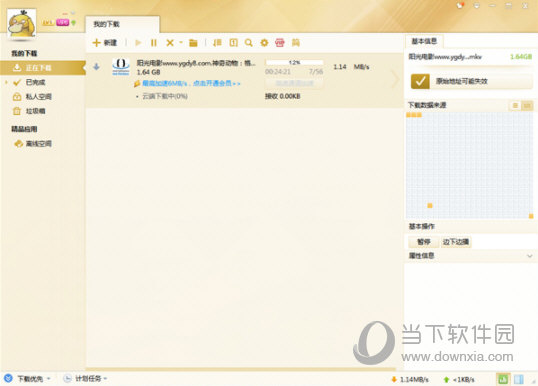Open the main menu icon in title bar
This screenshot has height=386, width=538.
pyautogui.click(x=477, y=5)
